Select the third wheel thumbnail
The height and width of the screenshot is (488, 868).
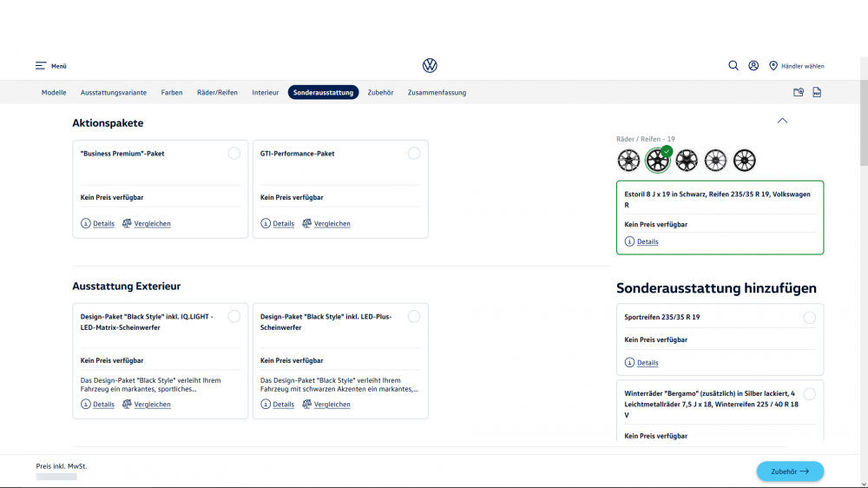[x=687, y=160]
